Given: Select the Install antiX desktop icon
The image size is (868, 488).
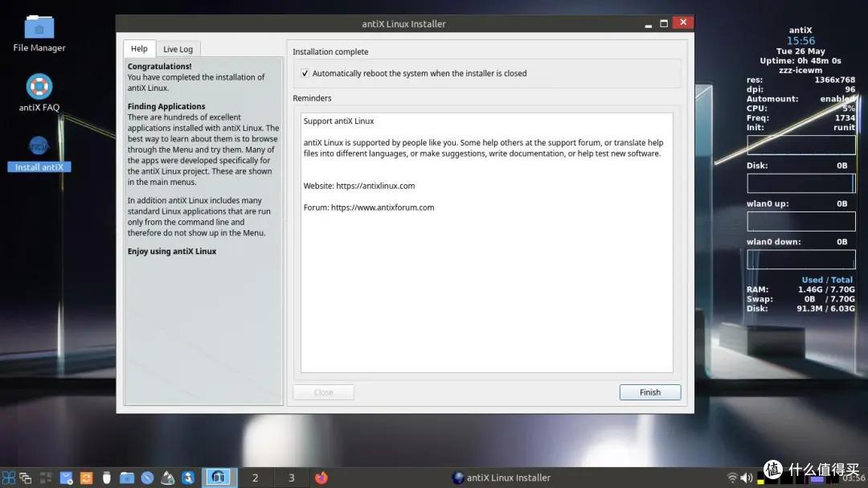Looking at the screenshot, I should click(x=39, y=154).
